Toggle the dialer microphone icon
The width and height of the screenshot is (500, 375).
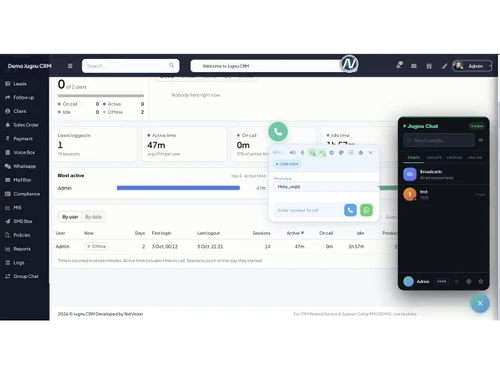pos(302,153)
